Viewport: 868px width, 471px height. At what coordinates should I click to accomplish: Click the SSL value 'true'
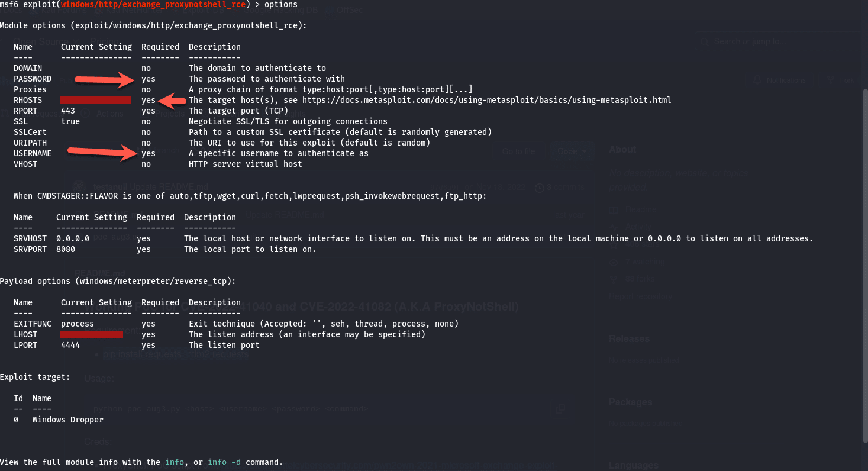[x=70, y=122]
